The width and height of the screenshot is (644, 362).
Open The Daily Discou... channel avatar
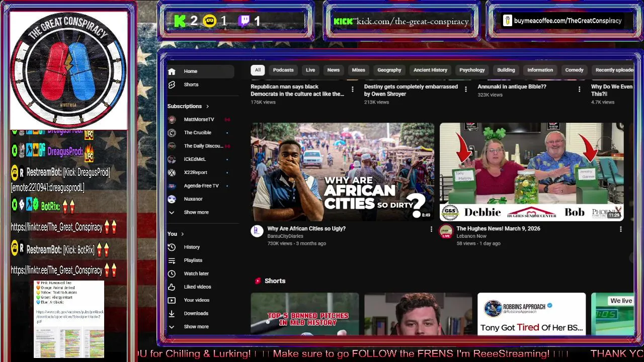[x=172, y=146]
